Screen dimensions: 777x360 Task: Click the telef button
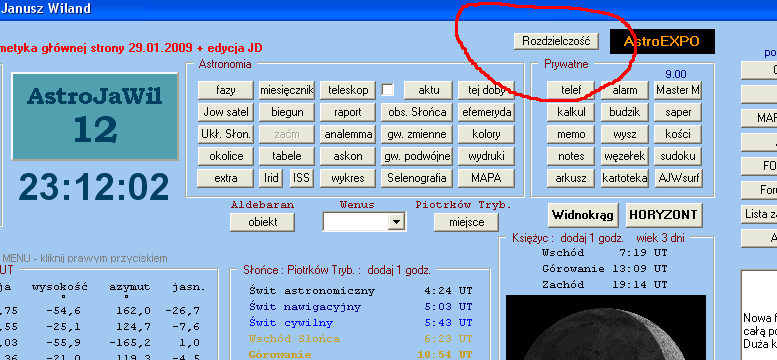click(571, 90)
